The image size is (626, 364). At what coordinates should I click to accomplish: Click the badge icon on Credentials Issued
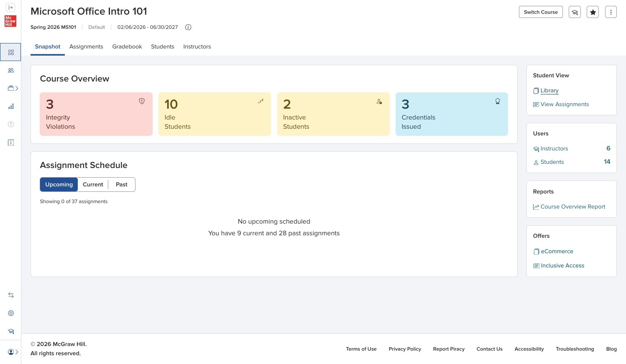click(498, 101)
